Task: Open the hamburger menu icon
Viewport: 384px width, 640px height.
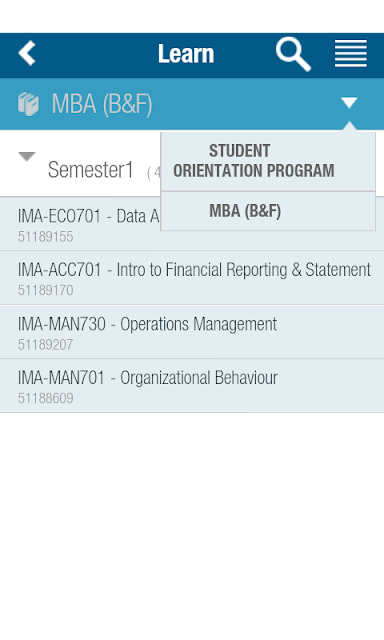Action: coord(351,53)
